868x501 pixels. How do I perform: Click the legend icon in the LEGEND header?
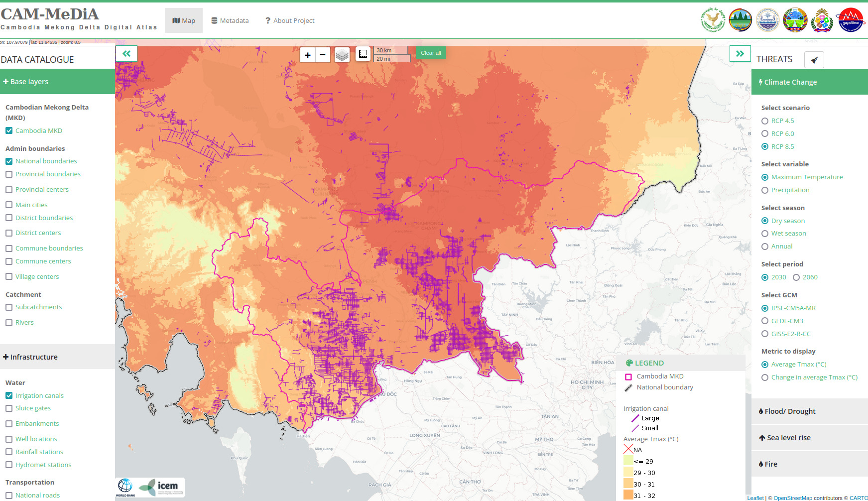[629, 363]
